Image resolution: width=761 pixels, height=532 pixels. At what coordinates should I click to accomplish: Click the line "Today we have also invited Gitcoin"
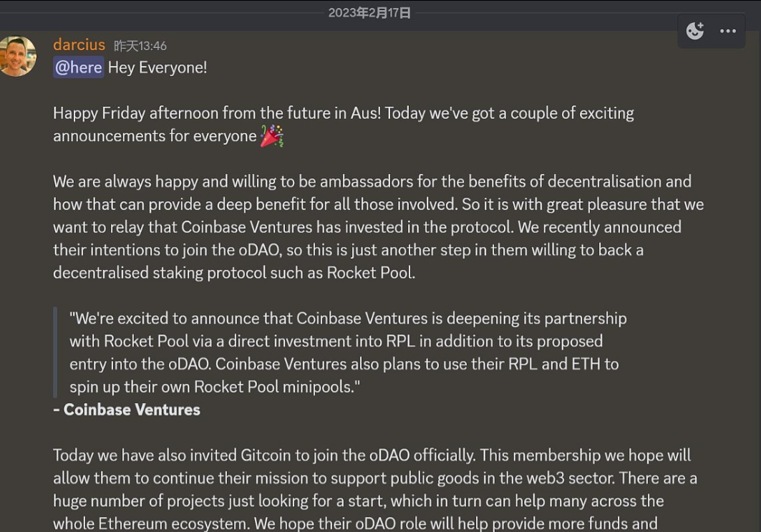[372, 455]
